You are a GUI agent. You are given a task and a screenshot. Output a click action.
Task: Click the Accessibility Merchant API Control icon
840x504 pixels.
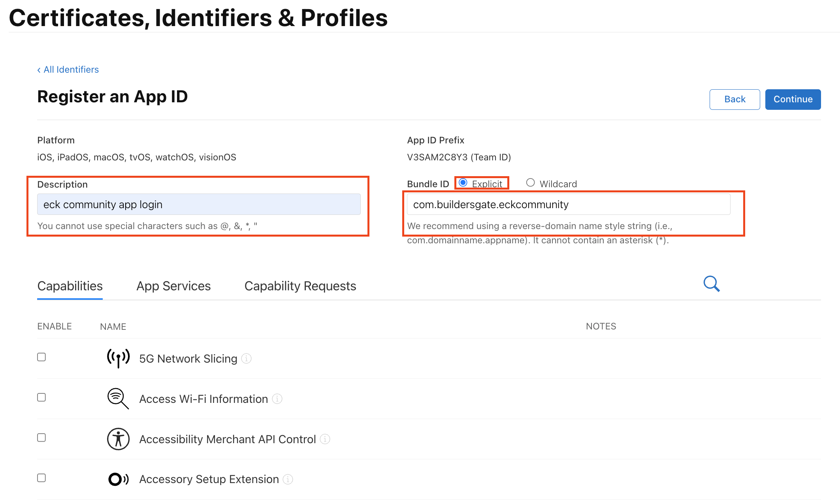coord(118,439)
